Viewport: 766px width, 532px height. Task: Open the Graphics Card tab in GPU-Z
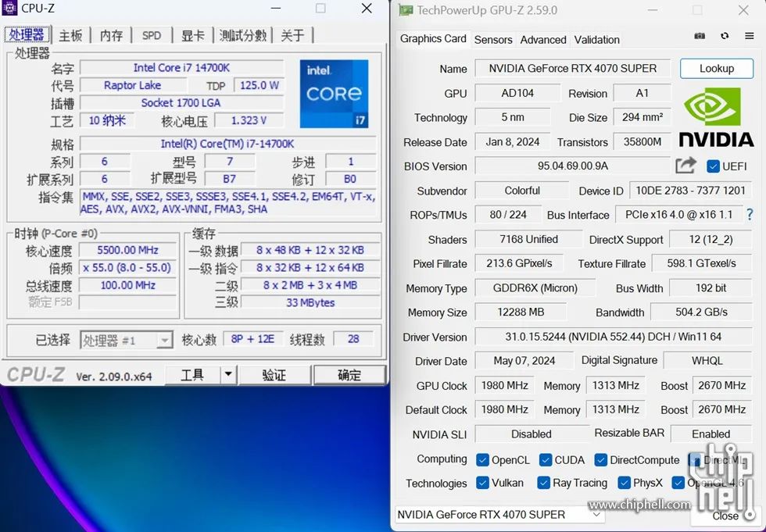(433, 38)
